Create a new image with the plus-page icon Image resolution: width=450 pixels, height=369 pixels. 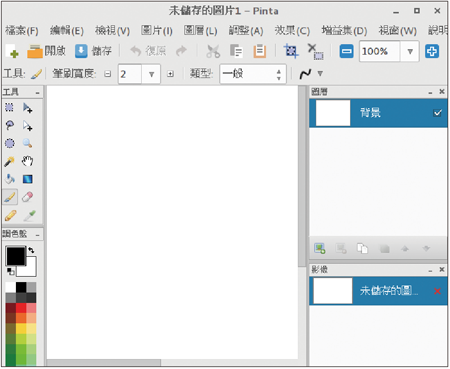pos(12,51)
